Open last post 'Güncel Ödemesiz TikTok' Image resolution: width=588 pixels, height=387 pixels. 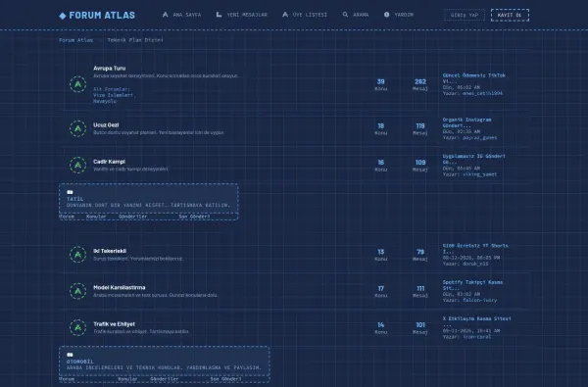click(474, 78)
